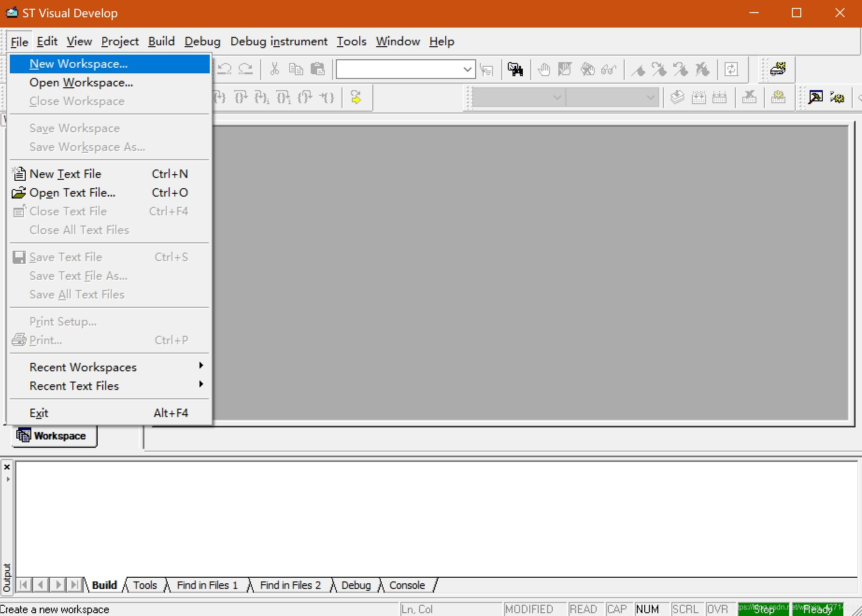Click the last-tab scroll arrow in Output
This screenshot has width=862, height=616.
[75, 585]
